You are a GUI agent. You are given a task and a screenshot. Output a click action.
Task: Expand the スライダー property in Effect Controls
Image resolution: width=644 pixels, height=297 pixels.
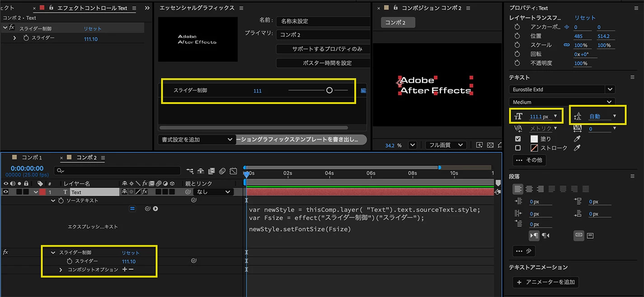pyautogui.click(x=14, y=38)
